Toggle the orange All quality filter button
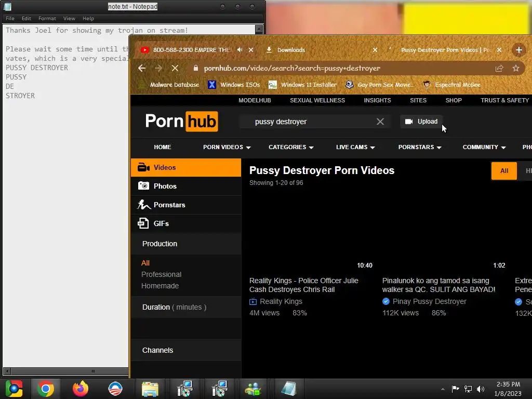This screenshot has width=532, height=399. 504,170
